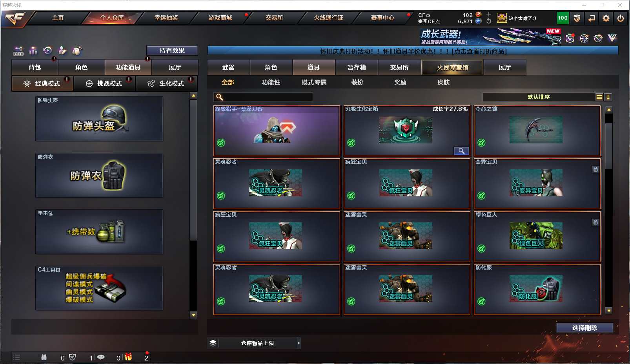The width and height of the screenshot is (630, 364).
Task: Toggle the OFF switch icon
Action: (18, 51)
